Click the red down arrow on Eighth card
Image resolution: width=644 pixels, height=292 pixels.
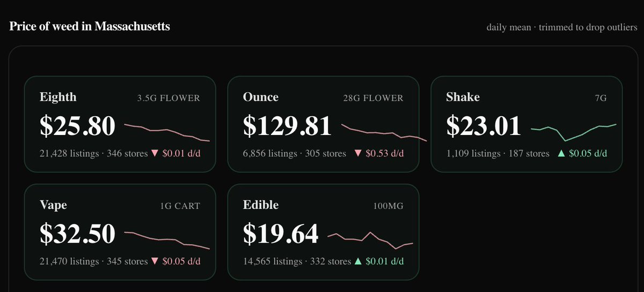tap(155, 154)
